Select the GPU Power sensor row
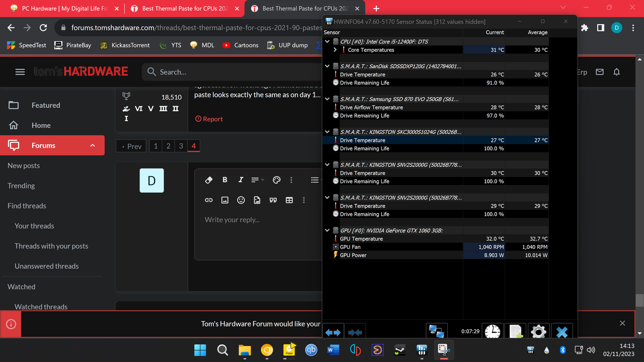644x362 pixels. pyautogui.click(x=435, y=255)
